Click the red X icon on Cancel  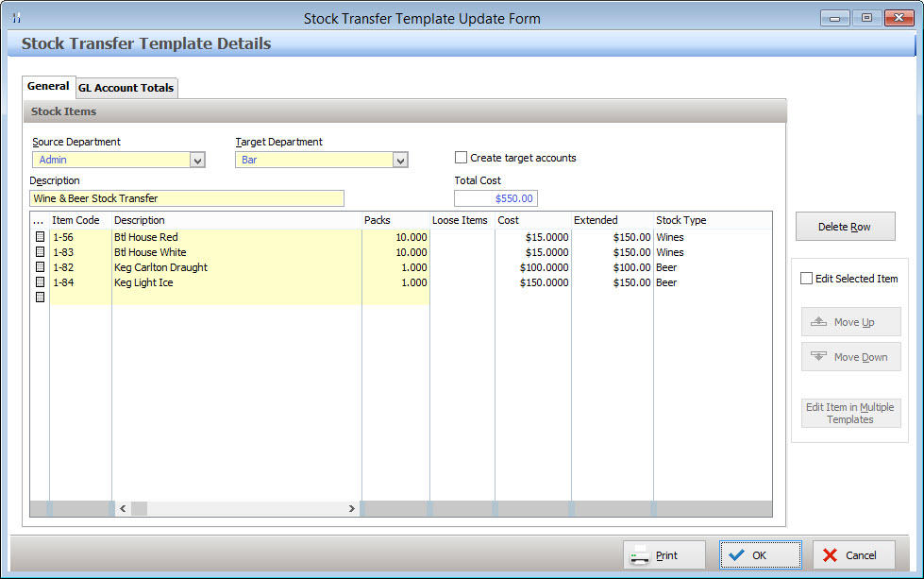click(x=831, y=555)
